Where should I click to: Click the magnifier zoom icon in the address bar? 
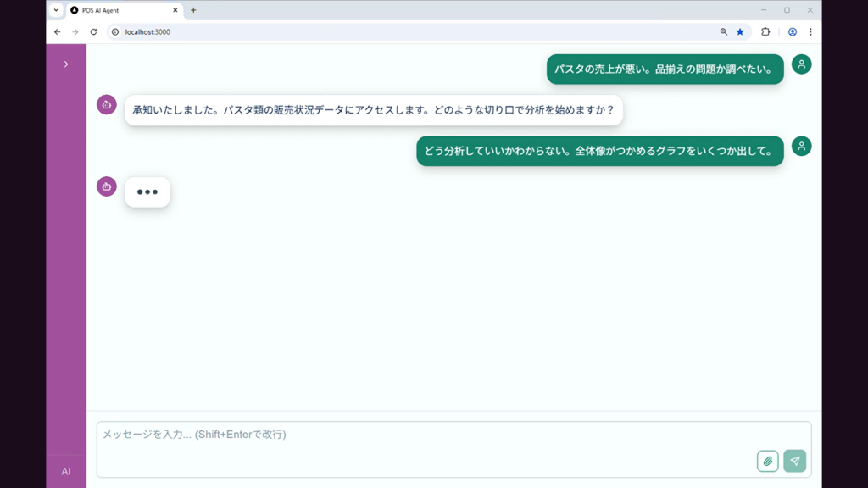pos(725,31)
